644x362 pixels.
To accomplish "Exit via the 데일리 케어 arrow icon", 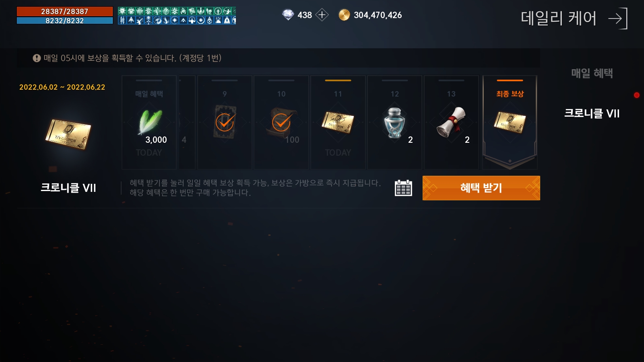I will (618, 19).
